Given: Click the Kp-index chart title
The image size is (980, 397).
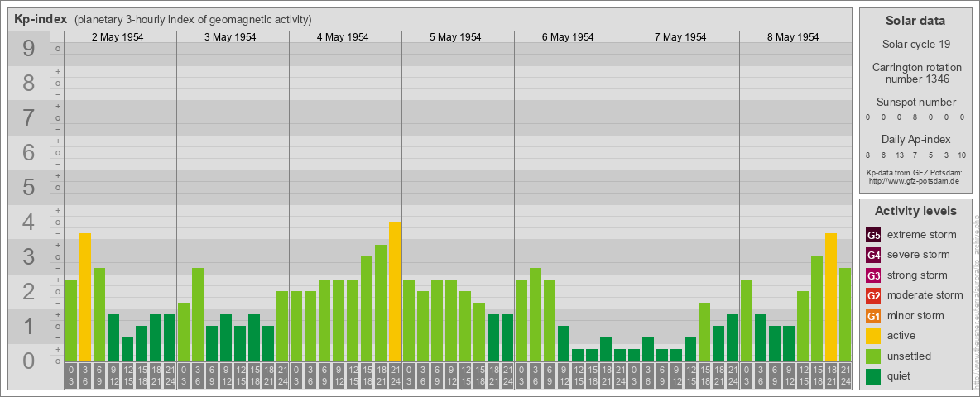Looking at the screenshot, I should pos(41,19).
